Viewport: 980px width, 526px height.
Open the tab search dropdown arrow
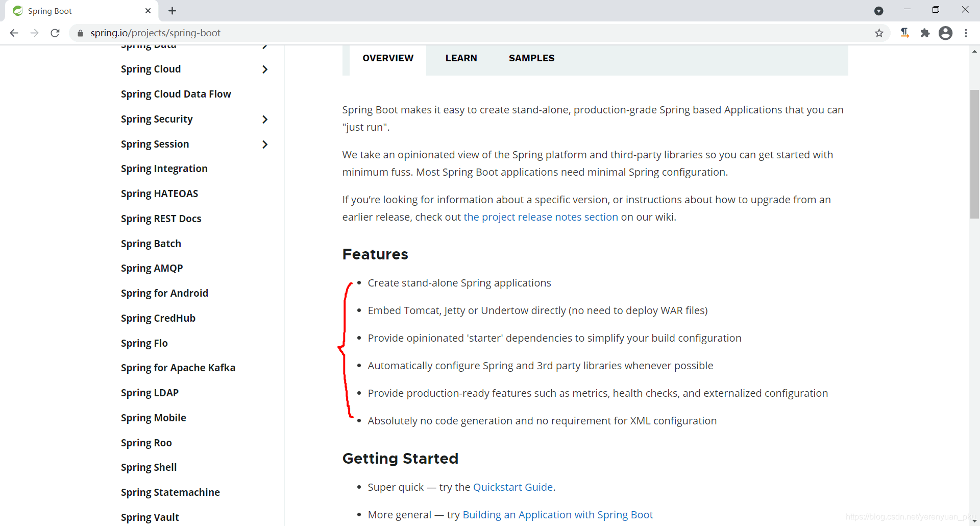[878, 11]
